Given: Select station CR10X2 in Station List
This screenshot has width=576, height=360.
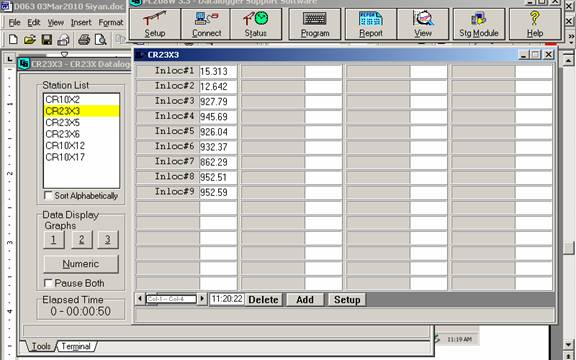Looking at the screenshot, I should point(81,100).
